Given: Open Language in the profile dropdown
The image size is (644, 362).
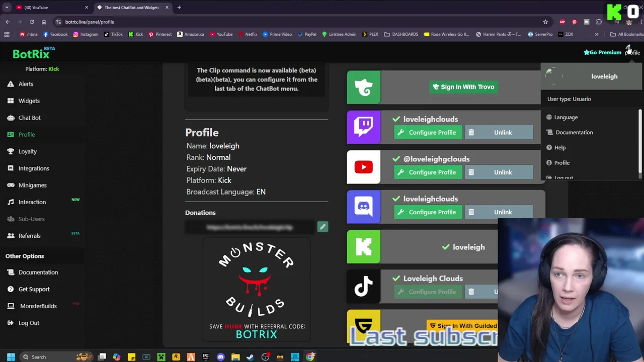Looking at the screenshot, I should coord(566,117).
